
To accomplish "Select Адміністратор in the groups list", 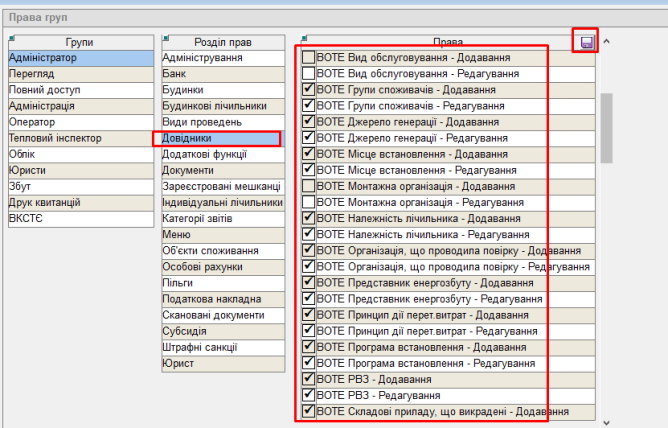I will [78, 58].
